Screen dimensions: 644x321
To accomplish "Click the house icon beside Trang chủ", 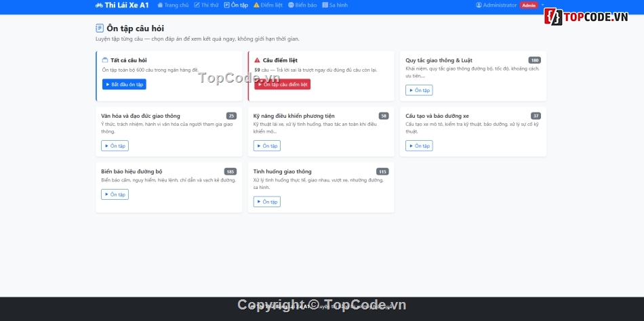I will pos(160,5).
